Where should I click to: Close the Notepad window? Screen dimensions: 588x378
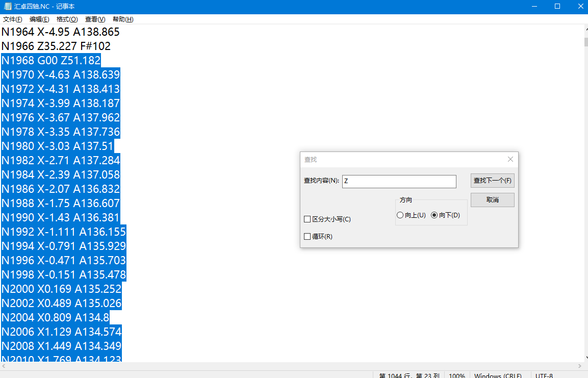(x=580, y=6)
